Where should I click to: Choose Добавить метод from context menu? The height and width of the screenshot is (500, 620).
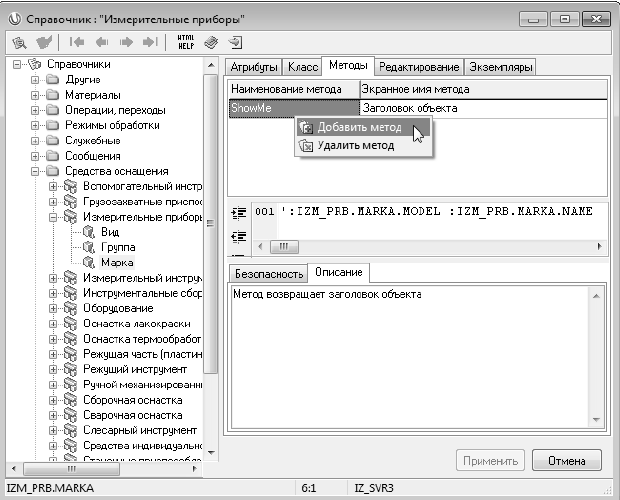(359, 127)
